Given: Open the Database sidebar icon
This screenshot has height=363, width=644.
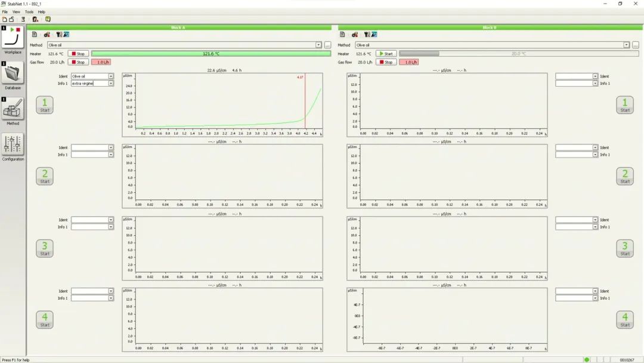Looking at the screenshot, I should (13, 73).
